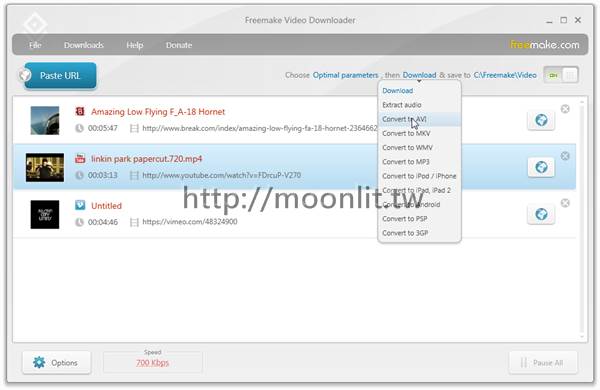Image resolution: width=600 pixels, height=390 pixels.
Task: Open the Help menu
Action: coord(135,45)
